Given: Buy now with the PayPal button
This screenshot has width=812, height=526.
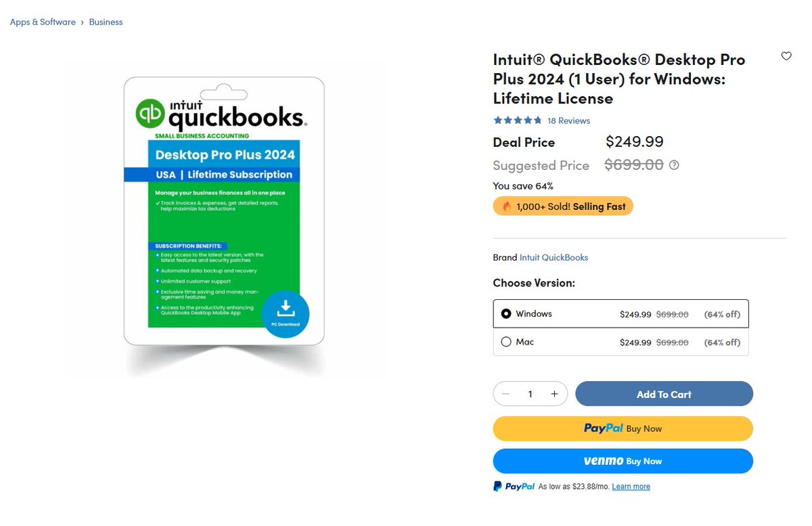Looking at the screenshot, I should [623, 429].
